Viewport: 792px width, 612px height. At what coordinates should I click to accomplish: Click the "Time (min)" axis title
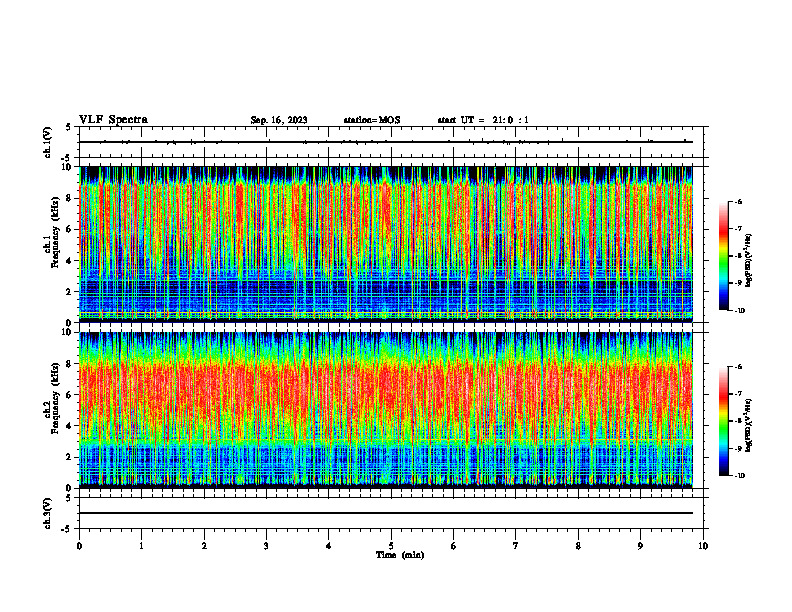click(x=400, y=555)
